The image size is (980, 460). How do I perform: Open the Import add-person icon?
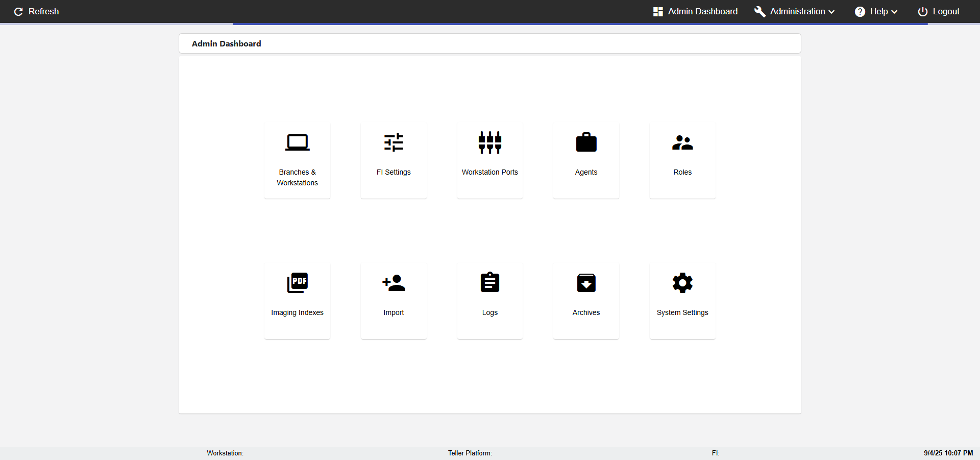(394, 283)
